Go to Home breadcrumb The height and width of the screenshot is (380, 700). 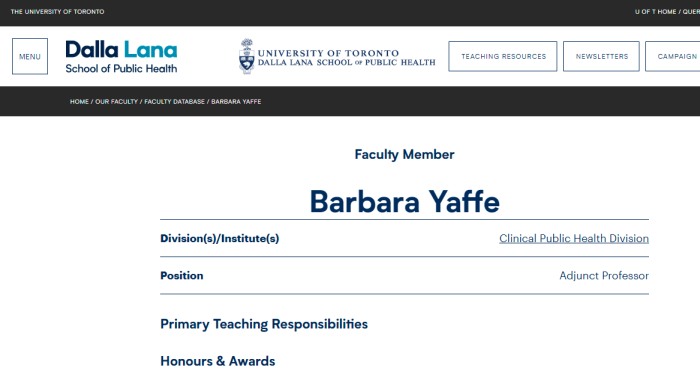[x=79, y=102]
